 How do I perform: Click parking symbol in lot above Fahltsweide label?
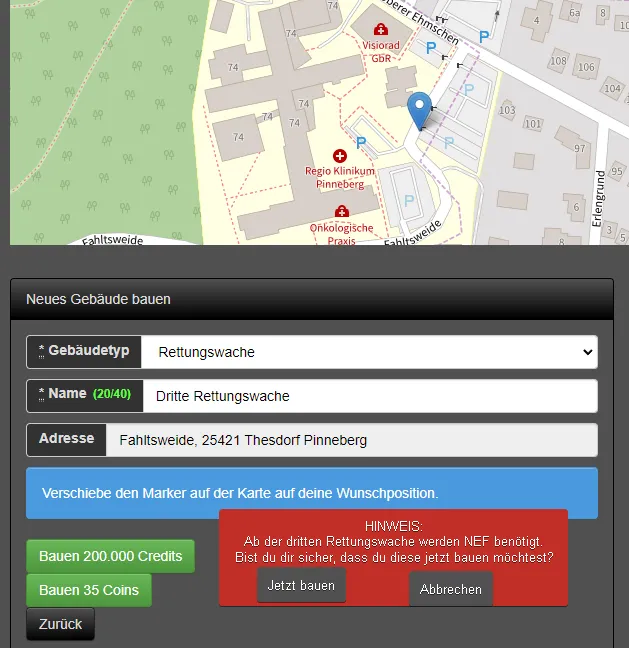pos(408,200)
